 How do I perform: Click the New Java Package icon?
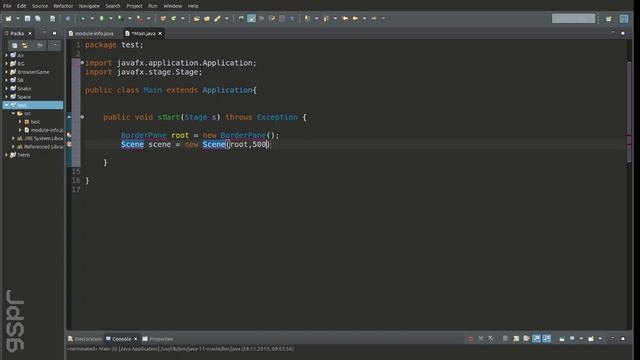click(163, 18)
